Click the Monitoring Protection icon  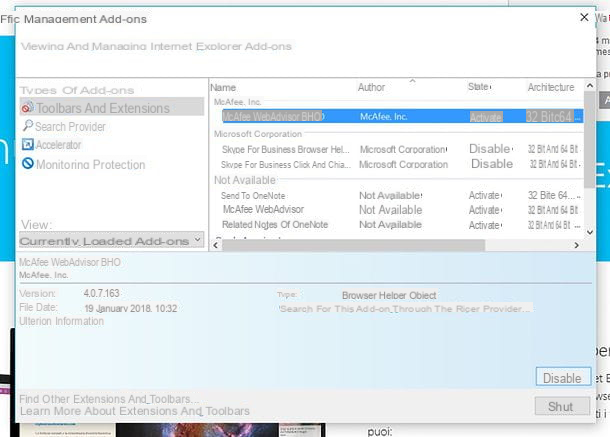[28, 163]
